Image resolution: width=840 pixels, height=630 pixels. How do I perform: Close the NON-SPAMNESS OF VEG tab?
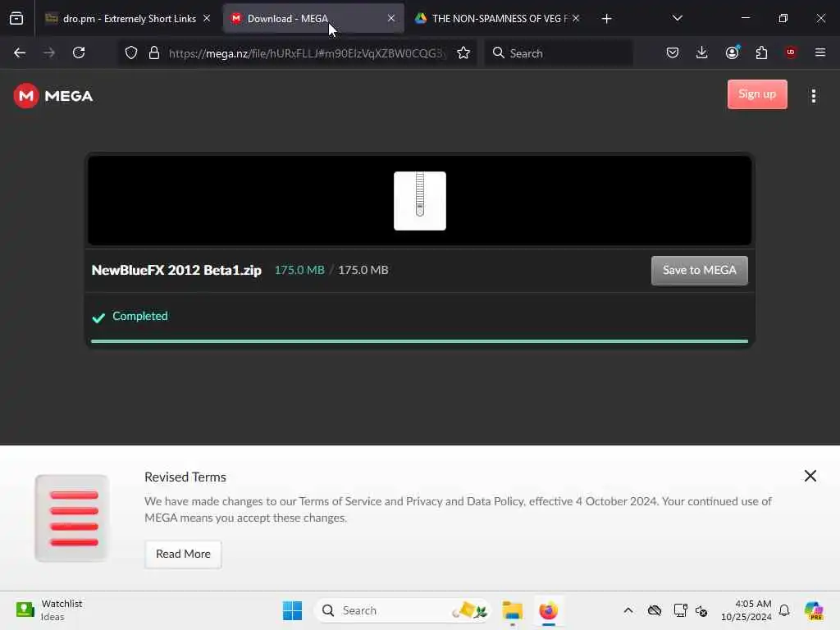point(576,18)
